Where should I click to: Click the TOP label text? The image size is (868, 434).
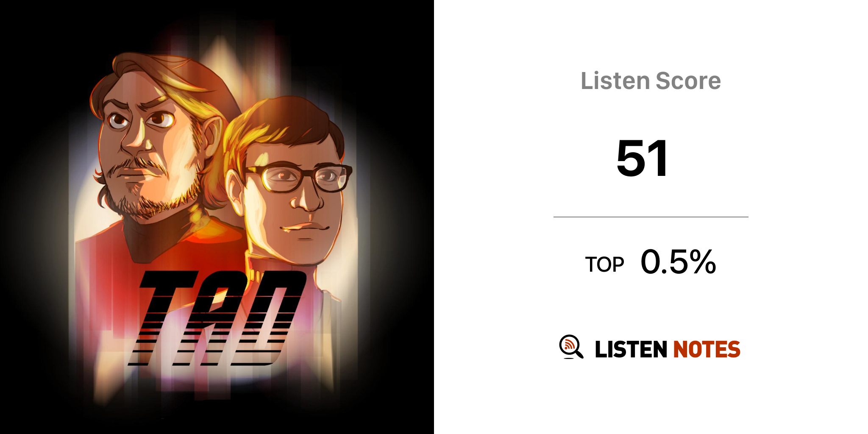[x=604, y=264]
